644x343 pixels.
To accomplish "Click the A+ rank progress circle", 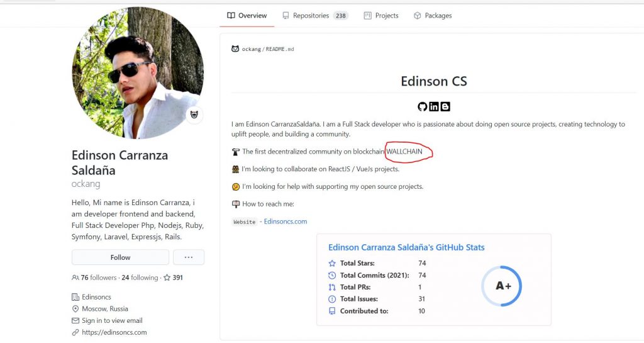I will tap(502, 286).
